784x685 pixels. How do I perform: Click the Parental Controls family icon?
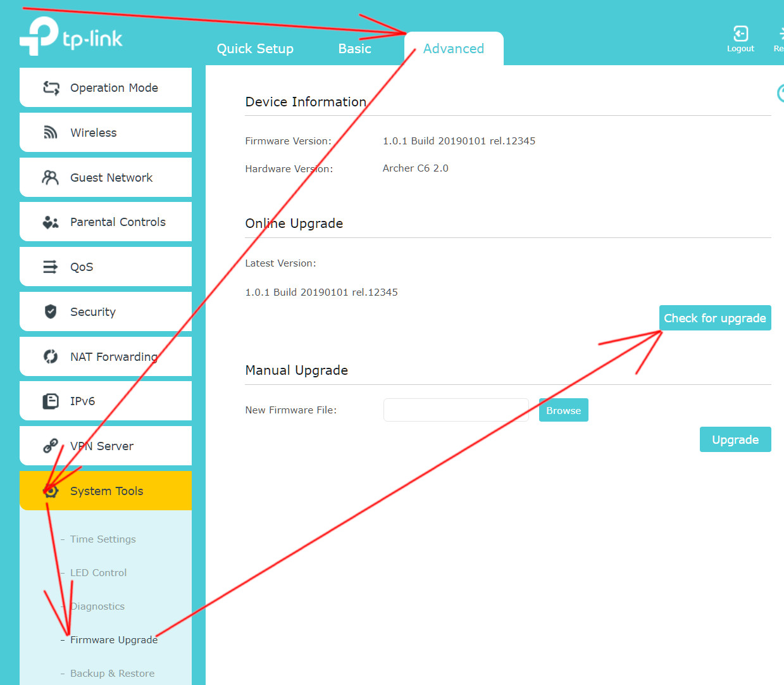pyautogui.click(x=50, y=222)
